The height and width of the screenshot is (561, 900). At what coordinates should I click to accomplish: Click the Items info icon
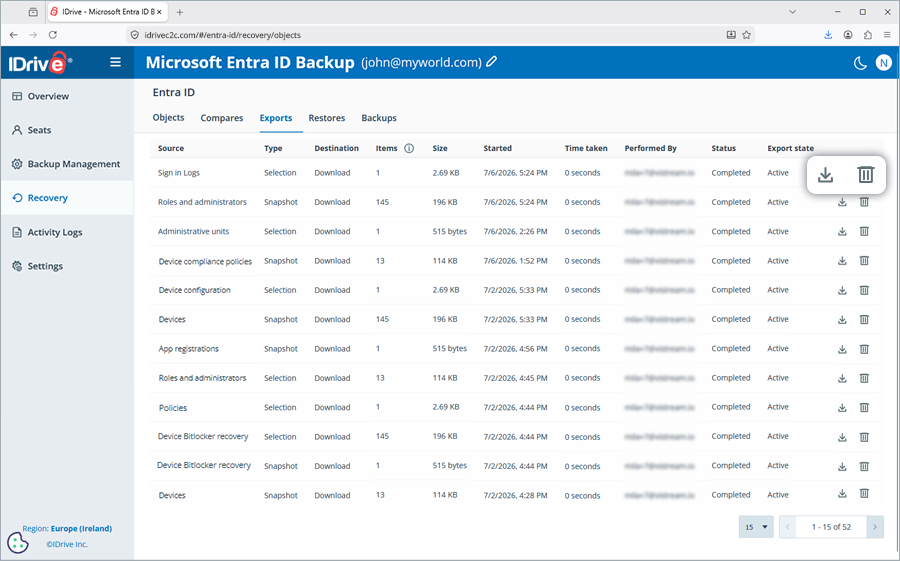tap(409, 148)
